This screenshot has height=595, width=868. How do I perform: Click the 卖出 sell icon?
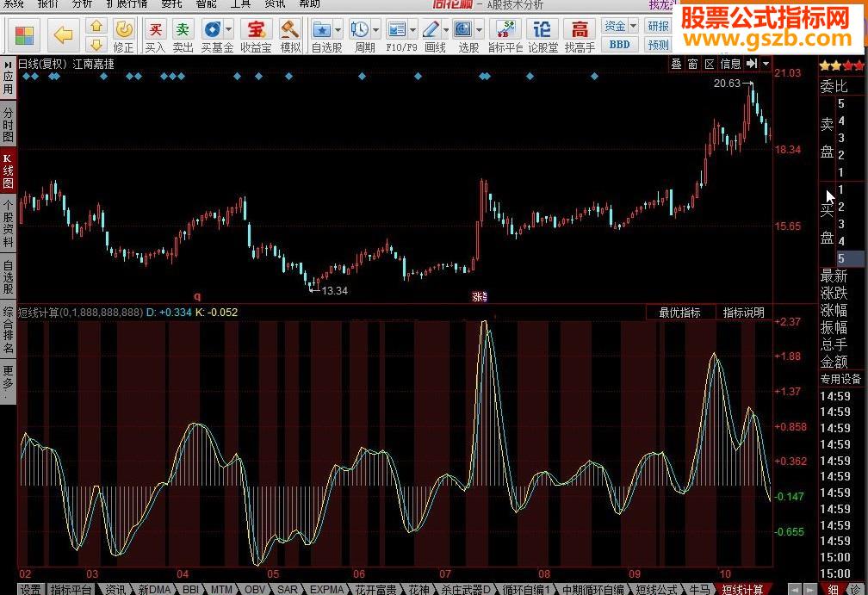(183, 35)
